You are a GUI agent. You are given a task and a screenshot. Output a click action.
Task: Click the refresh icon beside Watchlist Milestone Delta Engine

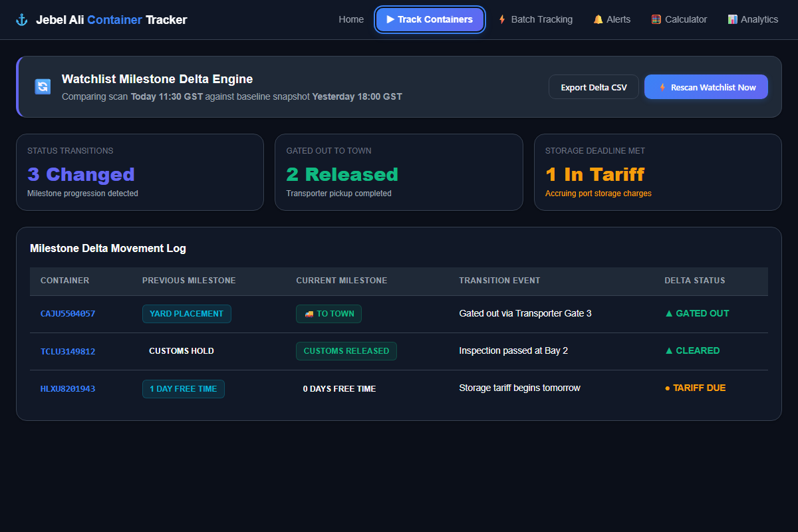[x=43, y=86]
